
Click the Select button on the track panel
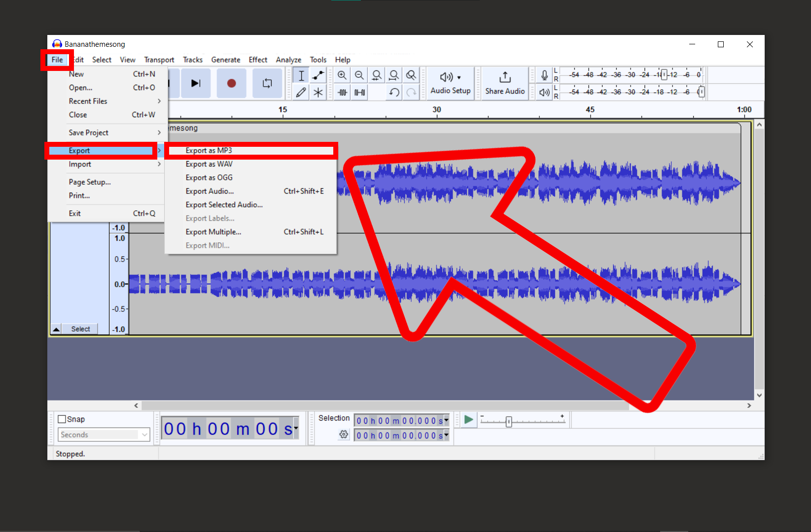(79, 329)
